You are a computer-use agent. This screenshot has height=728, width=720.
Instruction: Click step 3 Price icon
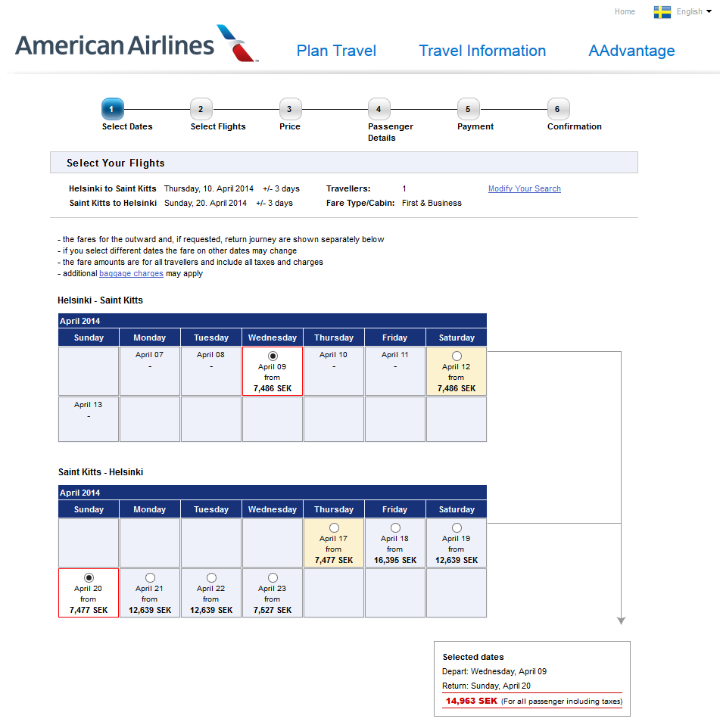[289, 109]
